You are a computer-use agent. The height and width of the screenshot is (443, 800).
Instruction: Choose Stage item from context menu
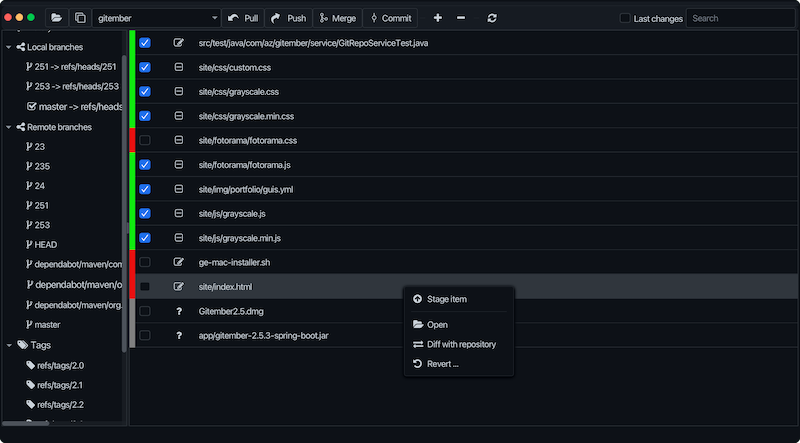point(459,299)
